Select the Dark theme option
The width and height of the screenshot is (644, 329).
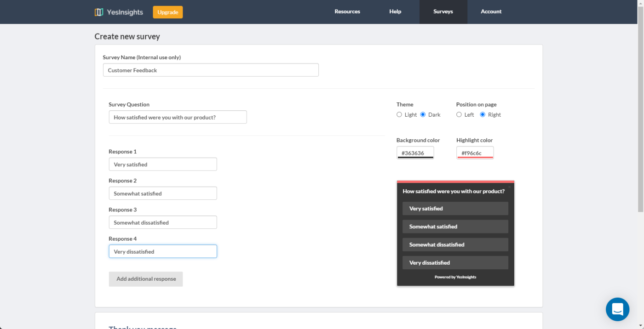[x=423, y=114]
